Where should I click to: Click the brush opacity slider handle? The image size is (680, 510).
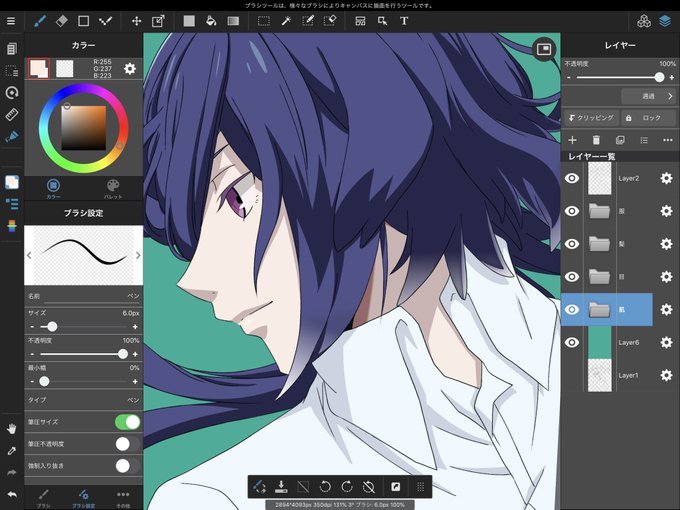coord(123,354)
